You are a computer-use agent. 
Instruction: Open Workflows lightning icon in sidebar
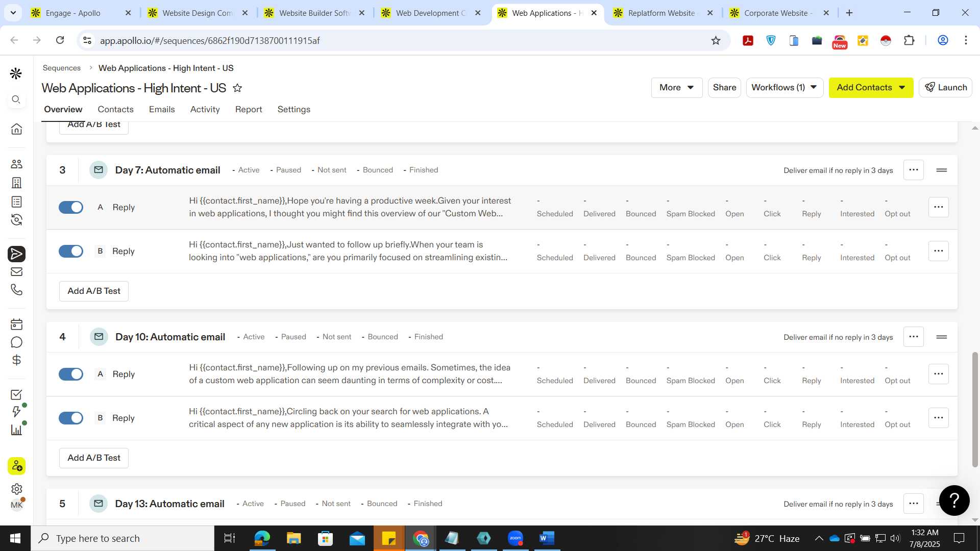click(16, 411)
